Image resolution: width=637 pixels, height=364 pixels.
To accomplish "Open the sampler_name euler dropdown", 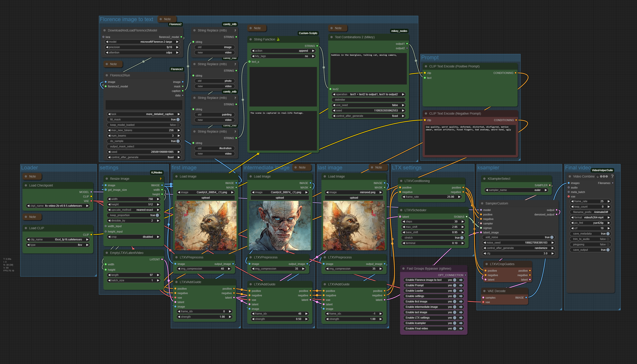I will point(517,190).
